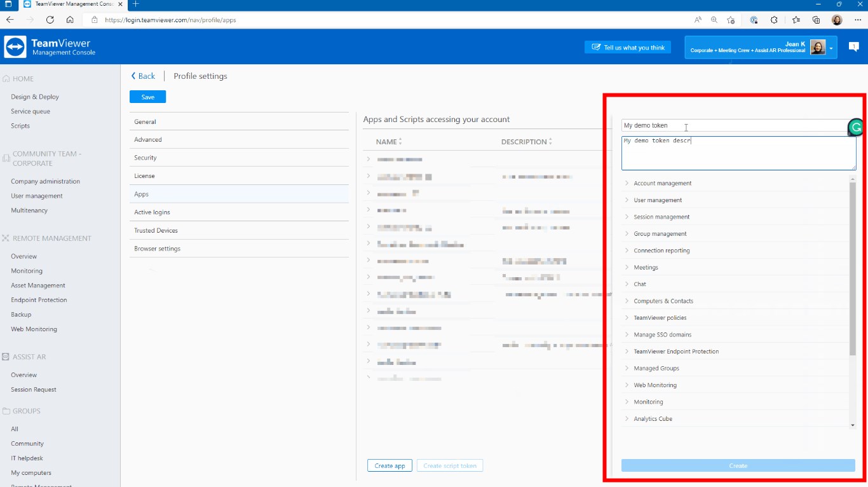Switch to the License tab
This screenshot has width=868, height=487.
[x=239, y=176]
